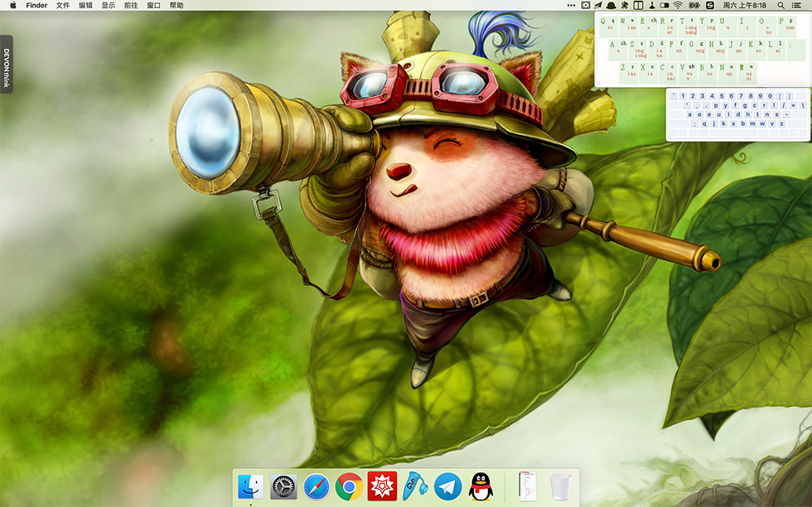Click the V key on shuangpin chart
Image resolution: width=812 pixels, height=507 pixels.
click(x=689, y=74)
